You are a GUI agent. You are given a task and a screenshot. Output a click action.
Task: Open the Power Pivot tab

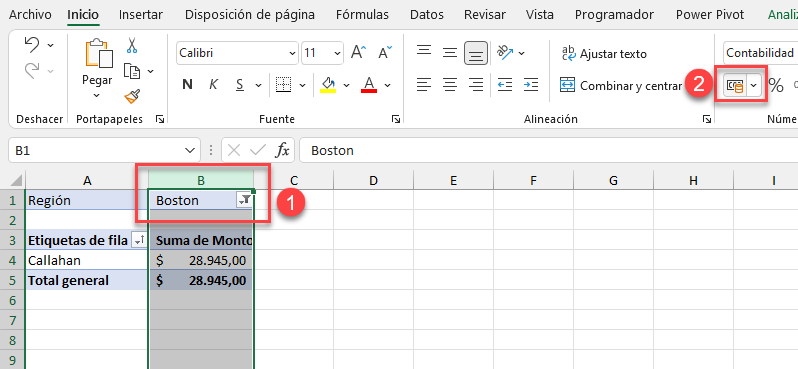point(710,15)
